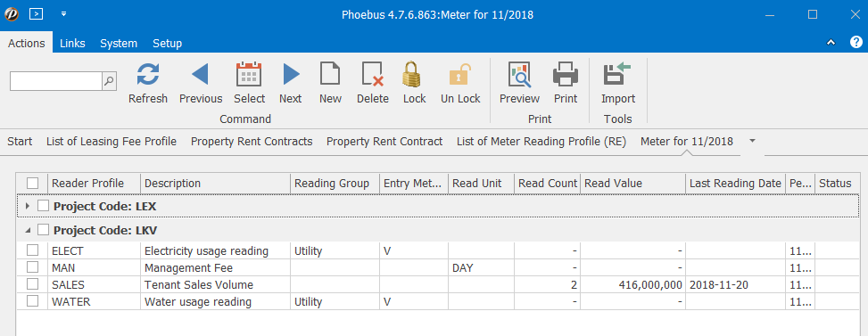
Task: Collapse the ribbon with chevron
Action: 831,43
